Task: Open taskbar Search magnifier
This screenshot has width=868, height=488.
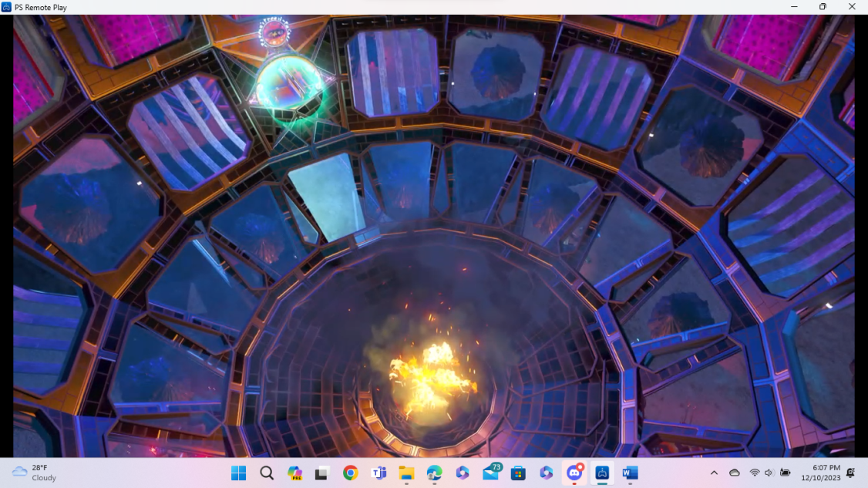Action: pos(267,473)
